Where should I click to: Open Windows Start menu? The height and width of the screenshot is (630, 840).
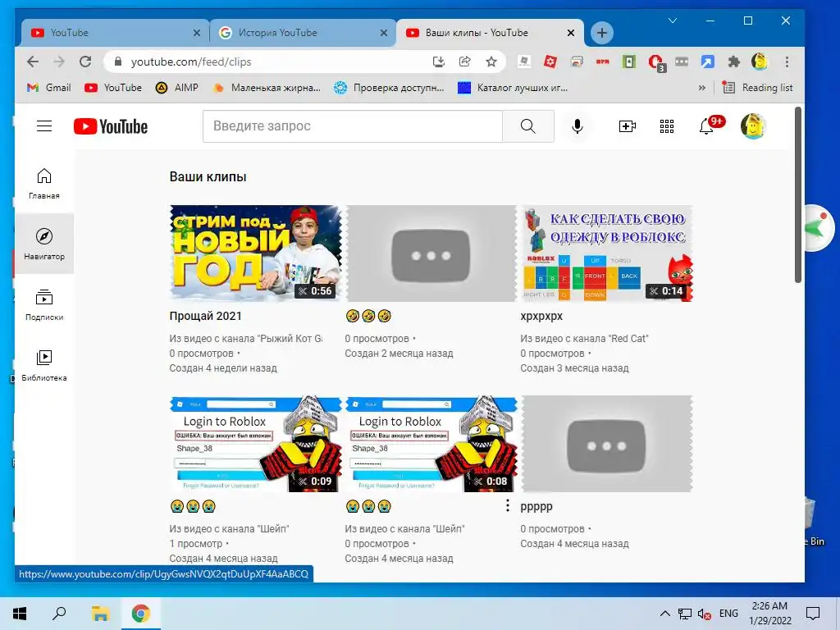coord(20,614)
